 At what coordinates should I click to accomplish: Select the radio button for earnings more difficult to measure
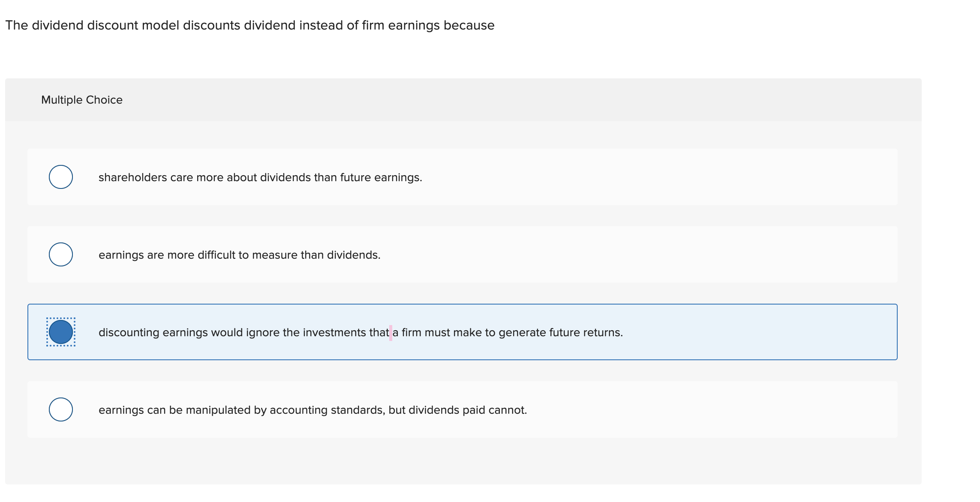pyautogui.click(x=60, y=254)
